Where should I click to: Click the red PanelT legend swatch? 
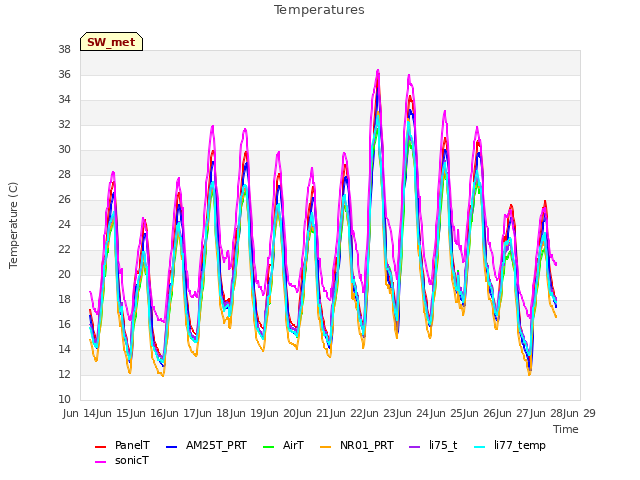100,447
